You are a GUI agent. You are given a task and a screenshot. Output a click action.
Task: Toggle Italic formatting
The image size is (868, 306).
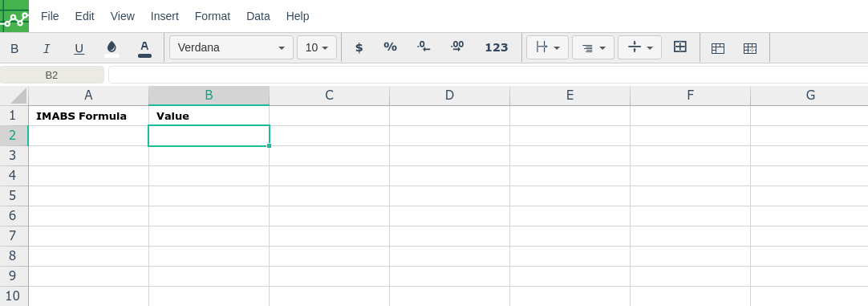[47, 48]
